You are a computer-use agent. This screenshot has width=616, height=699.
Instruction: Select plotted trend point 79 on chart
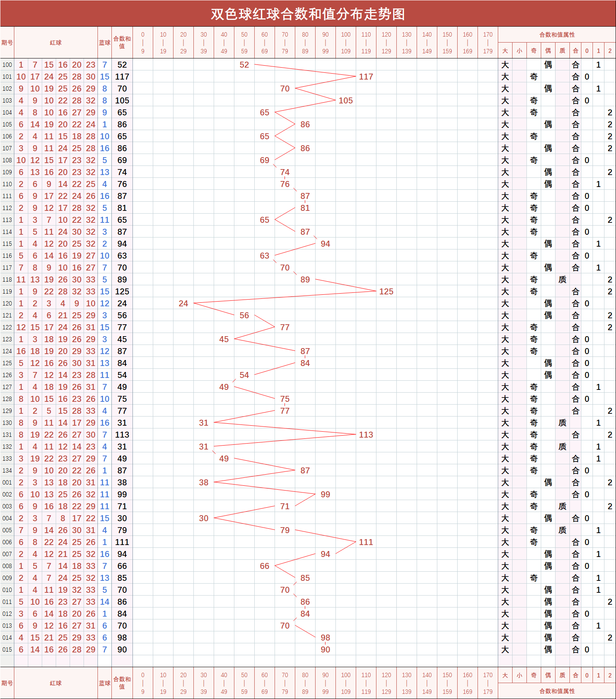coord(285,530)
